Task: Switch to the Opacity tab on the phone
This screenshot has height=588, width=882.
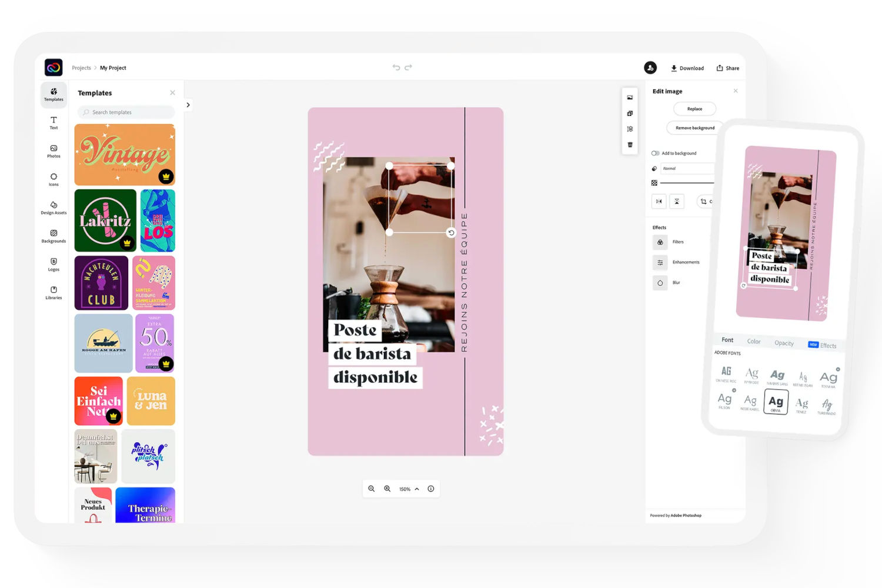Action: point(784,343)
